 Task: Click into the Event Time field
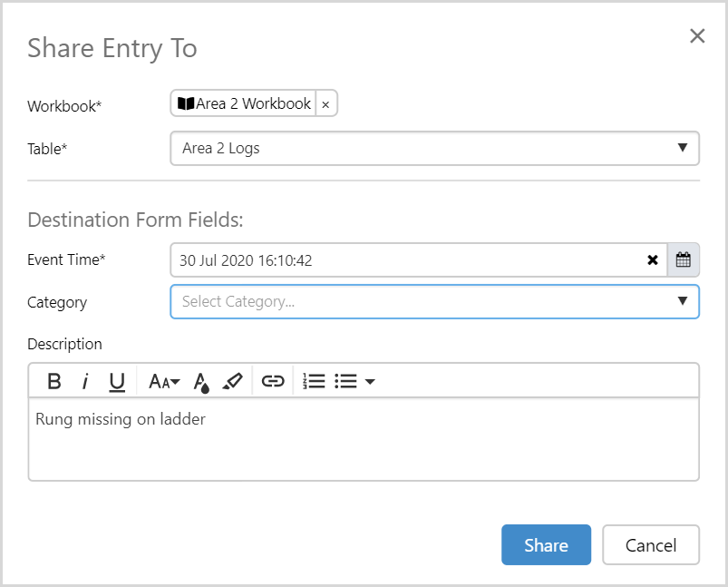[408, 260]
